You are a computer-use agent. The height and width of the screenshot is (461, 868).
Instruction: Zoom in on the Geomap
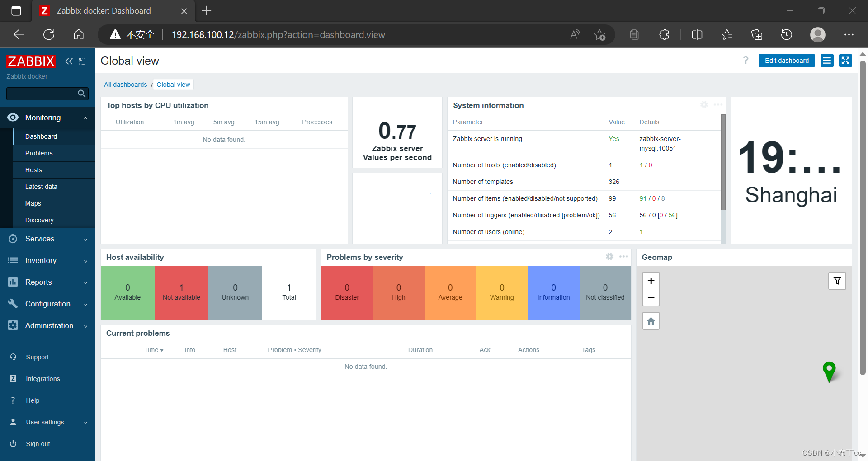[x=651, y=281]
